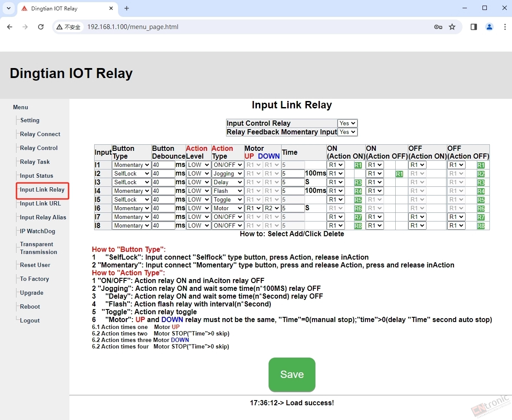Go back to the previous browser page
The image size is (512, 420).
point(10,27)
